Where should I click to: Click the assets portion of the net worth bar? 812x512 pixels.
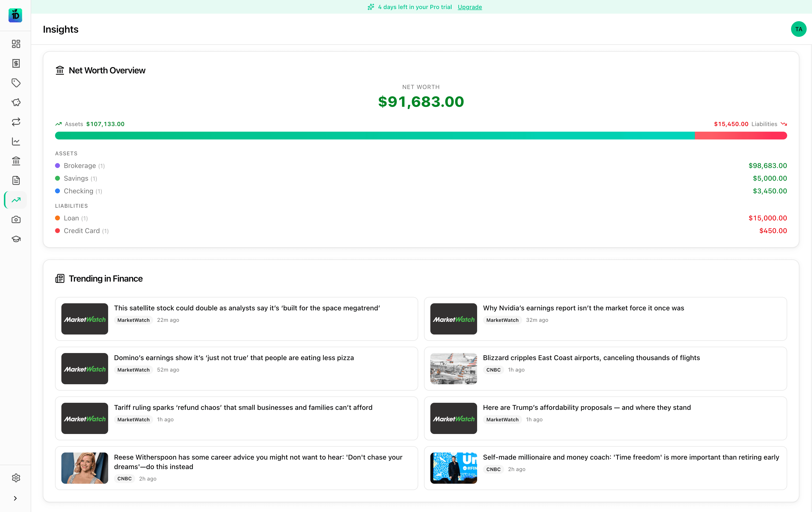tap(337, 135)
